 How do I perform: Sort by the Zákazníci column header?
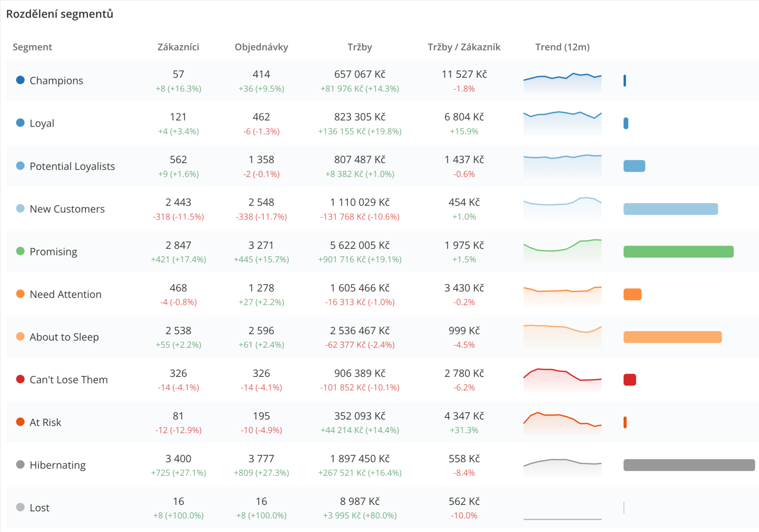pos(178,47)
